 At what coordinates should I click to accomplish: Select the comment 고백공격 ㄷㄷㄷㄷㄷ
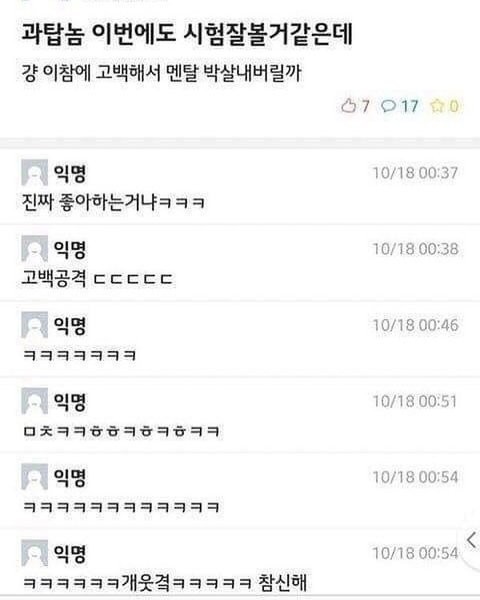point(97,278)
